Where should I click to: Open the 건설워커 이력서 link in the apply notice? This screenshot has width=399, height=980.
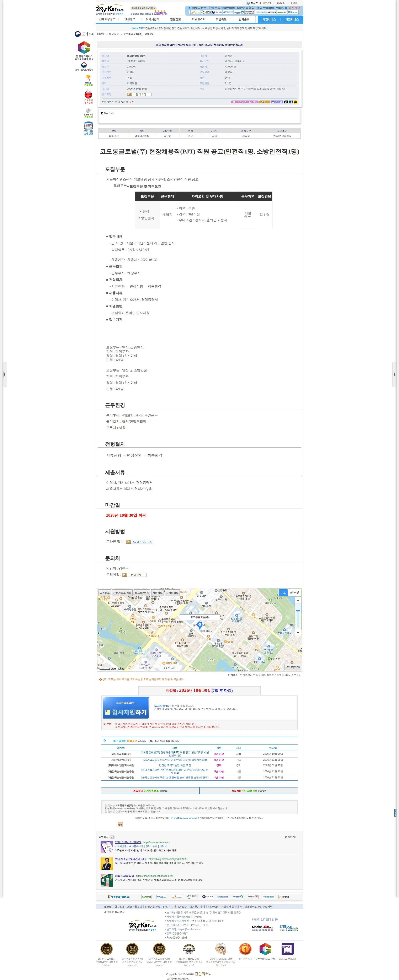click(163, 709)
